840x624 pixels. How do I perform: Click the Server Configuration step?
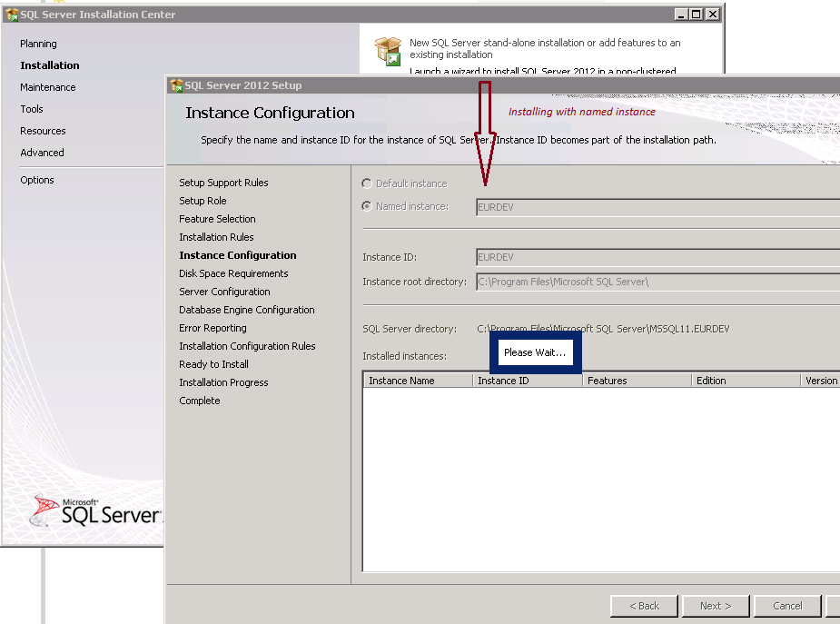click(x=224, y=292)
